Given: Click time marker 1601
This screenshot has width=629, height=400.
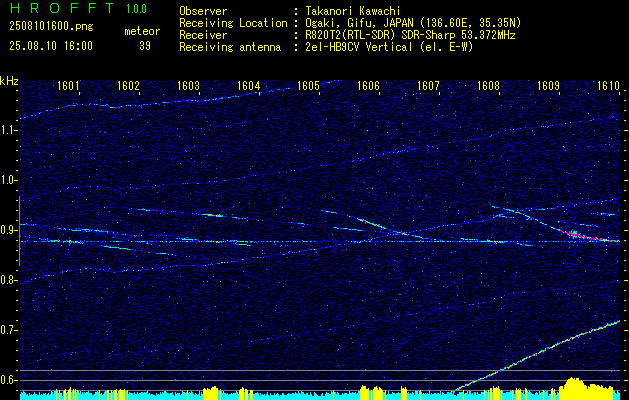Looking at the screenshot, I should (x=68, y=85).
